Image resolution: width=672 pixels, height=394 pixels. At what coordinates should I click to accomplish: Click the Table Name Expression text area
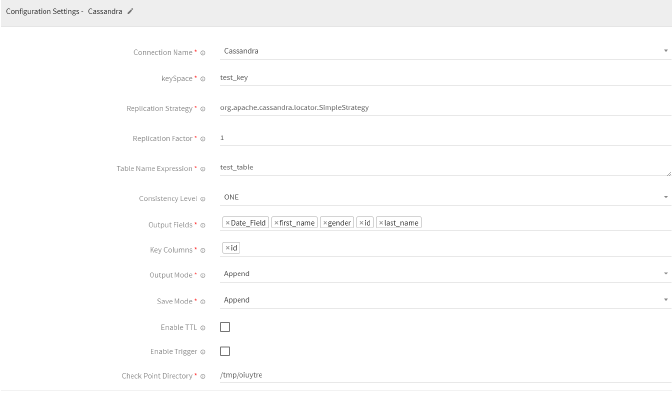pos(445,168)
